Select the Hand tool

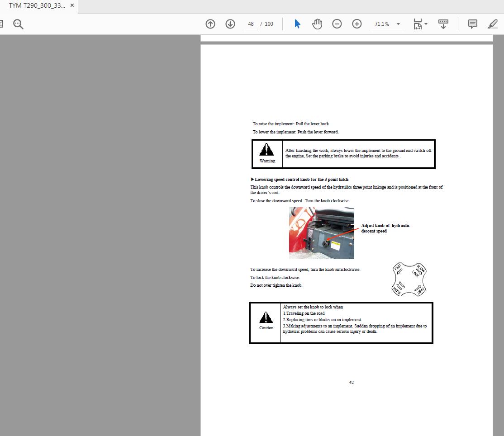point(317,24)
